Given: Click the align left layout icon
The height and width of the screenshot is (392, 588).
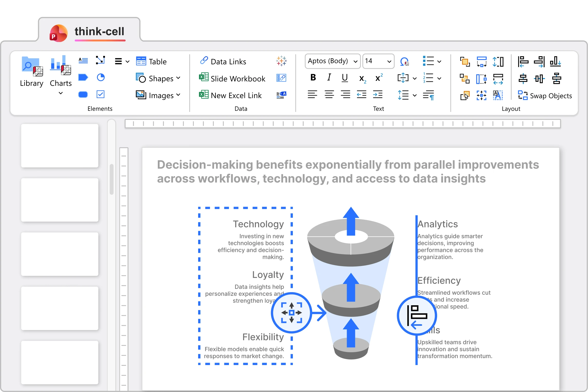Looking at the screenshot, I should coord(523,62).
